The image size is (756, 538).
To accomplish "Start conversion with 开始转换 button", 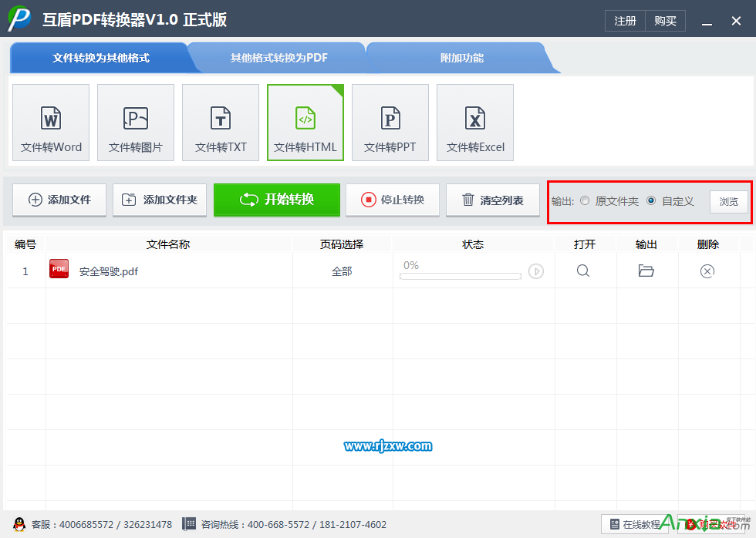I will 277,200.
